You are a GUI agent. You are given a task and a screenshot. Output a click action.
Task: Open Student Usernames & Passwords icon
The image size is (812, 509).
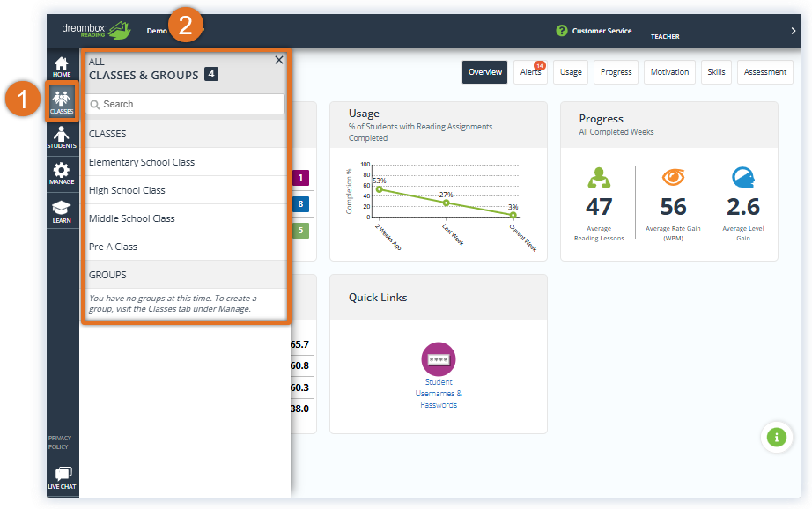pos(439,359)
